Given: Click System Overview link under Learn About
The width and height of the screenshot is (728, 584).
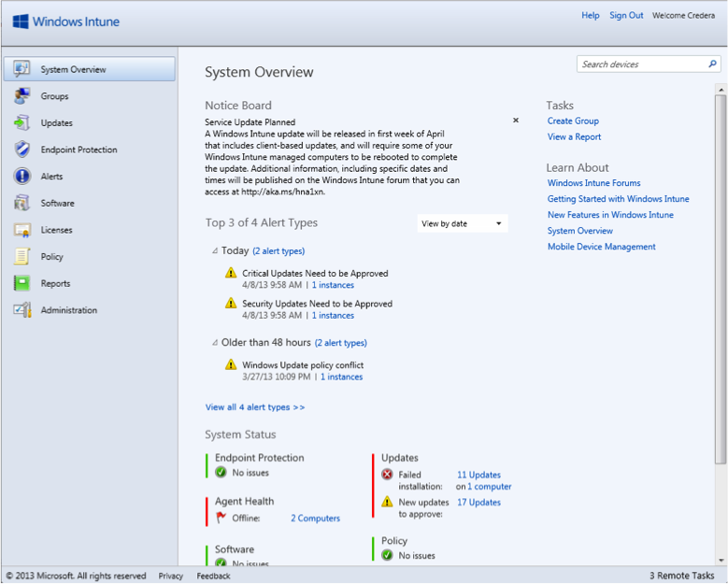Looking at the screenshot, I should pyautogui.click(x=580, y=231).
